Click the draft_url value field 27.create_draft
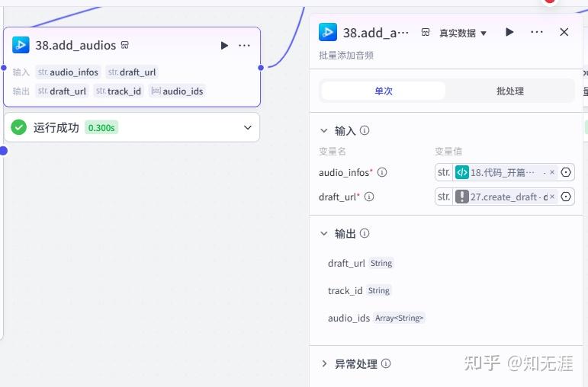The image size is (588, 387). (x=505, y=197)
